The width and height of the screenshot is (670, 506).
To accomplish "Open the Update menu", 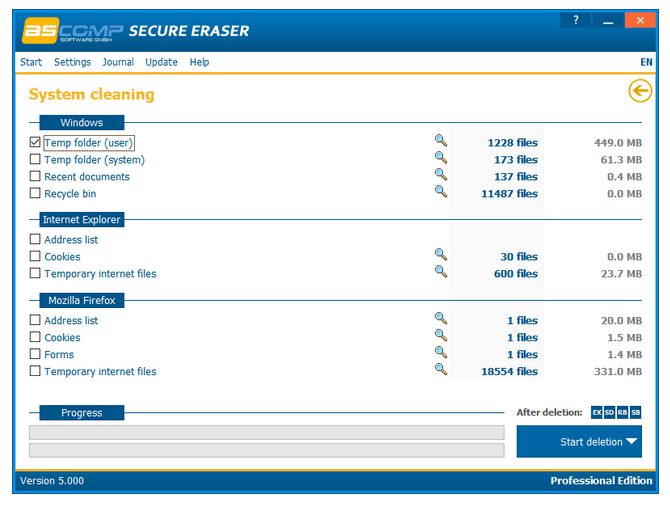I will (x=161, y=62).
